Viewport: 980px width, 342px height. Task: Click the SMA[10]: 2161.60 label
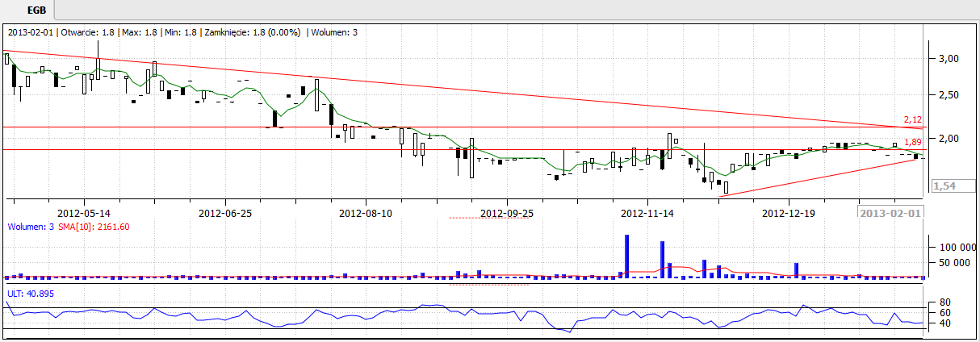(x=89, y=227)
